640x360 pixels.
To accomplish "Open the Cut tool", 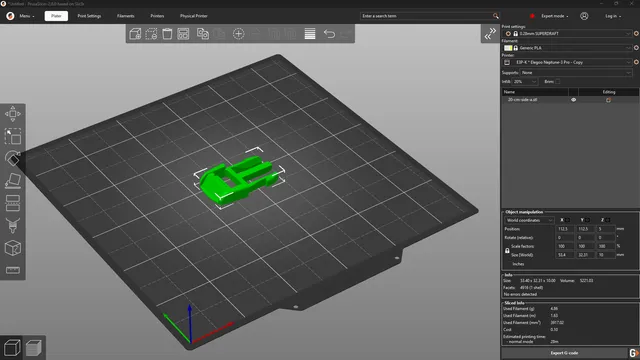I will point(13,203).
